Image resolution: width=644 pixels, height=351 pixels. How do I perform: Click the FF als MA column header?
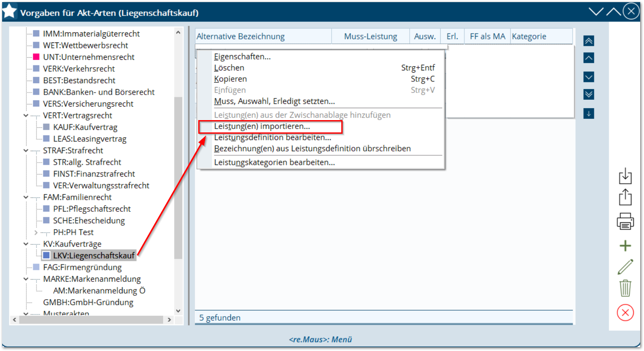[487, 37]
